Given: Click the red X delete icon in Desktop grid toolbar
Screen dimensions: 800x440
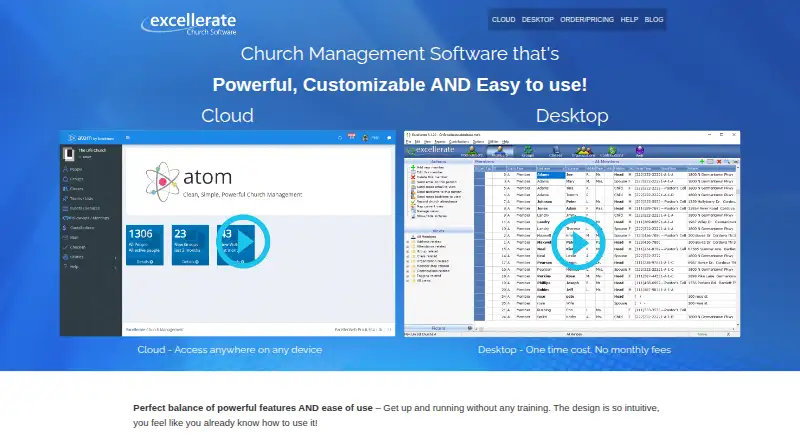Looking at the screenshot, I should tap(719, 161).
